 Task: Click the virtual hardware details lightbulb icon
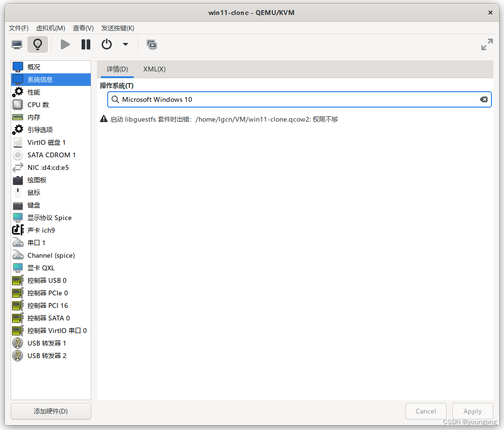(x=38, y=44)
